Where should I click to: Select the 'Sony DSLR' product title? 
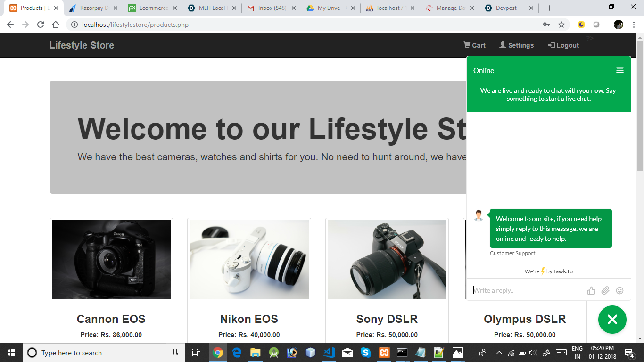(x=387, y=319)
